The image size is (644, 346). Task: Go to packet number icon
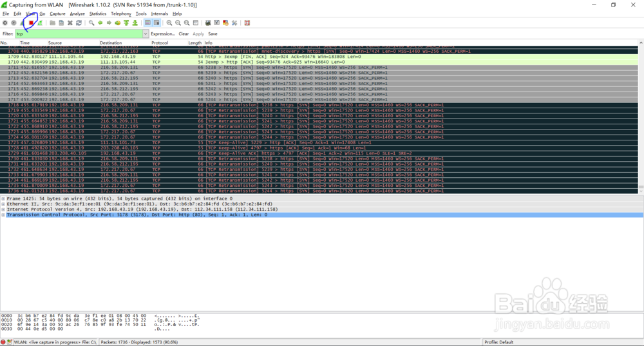117,23
